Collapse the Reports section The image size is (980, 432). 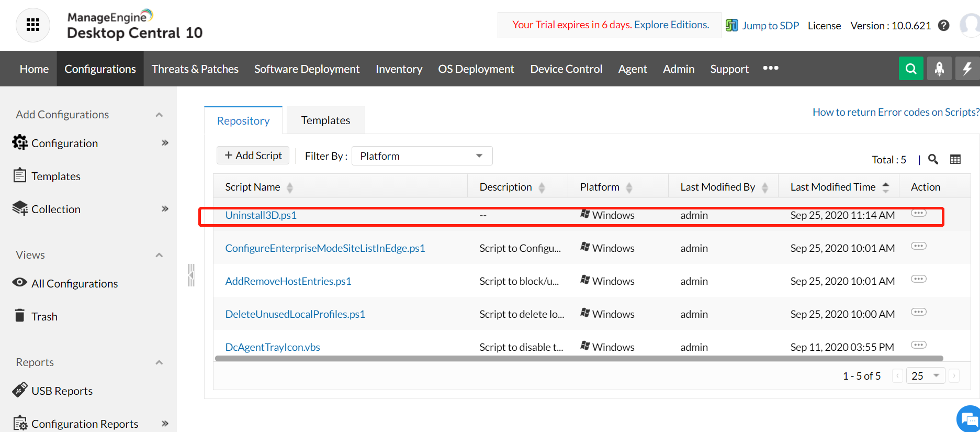(159, 362)
